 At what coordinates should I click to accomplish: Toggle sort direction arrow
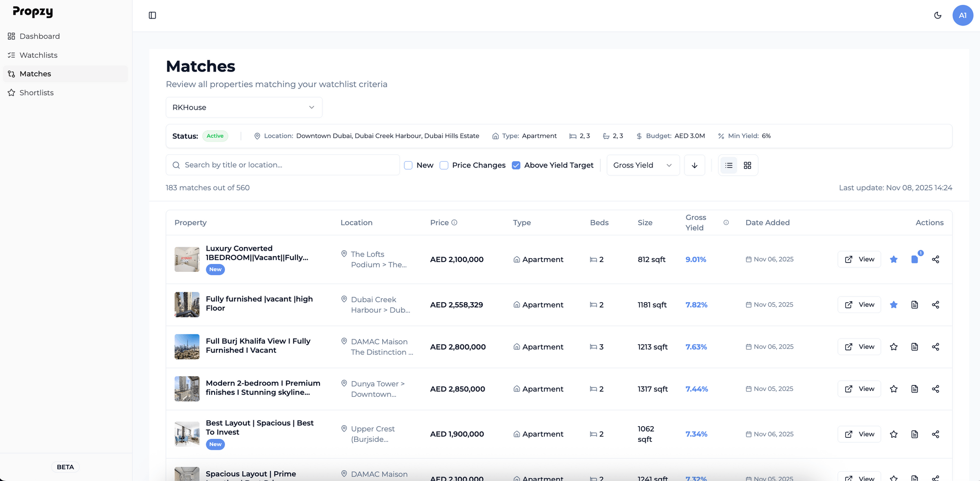click(x=694, y=166)
